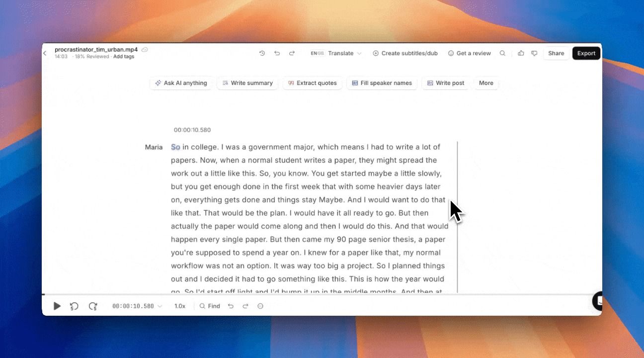Open the More AI actions menu

[x=485, y=83]
